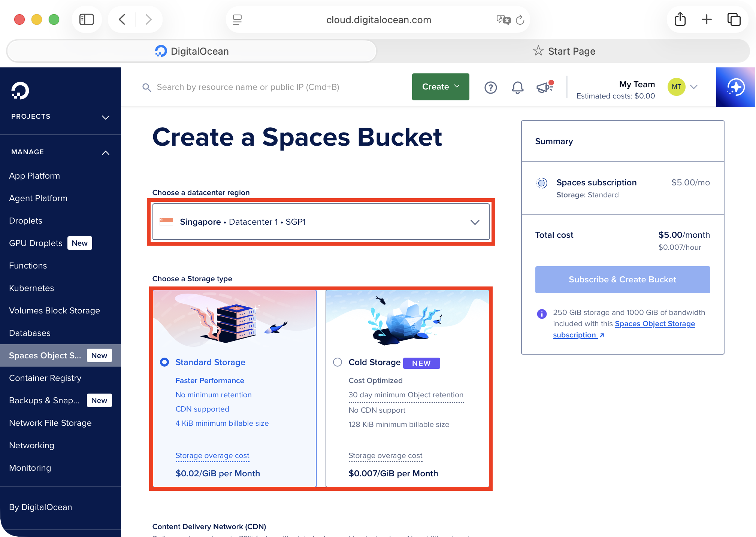Image resolution: width=756 pixels, height=537 pixels.
Task: Open the Spaces Object Storage subscription link
Action: coord(654,324)
